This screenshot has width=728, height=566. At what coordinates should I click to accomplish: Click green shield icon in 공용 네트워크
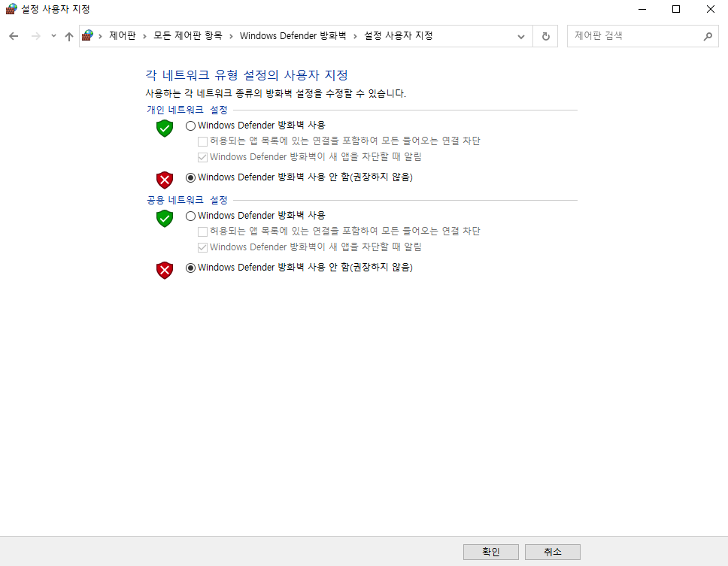coord(165,218)
